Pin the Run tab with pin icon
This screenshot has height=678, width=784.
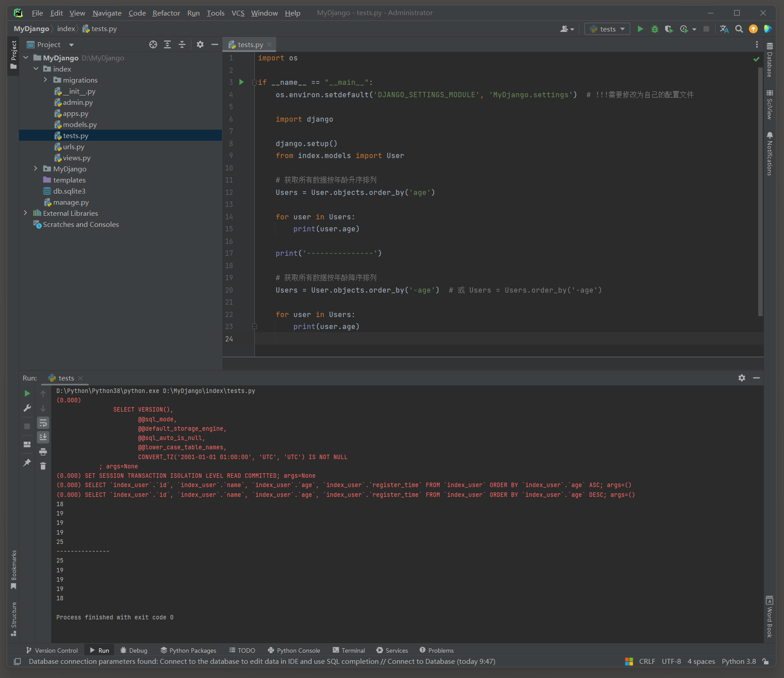tap(27, 463)
